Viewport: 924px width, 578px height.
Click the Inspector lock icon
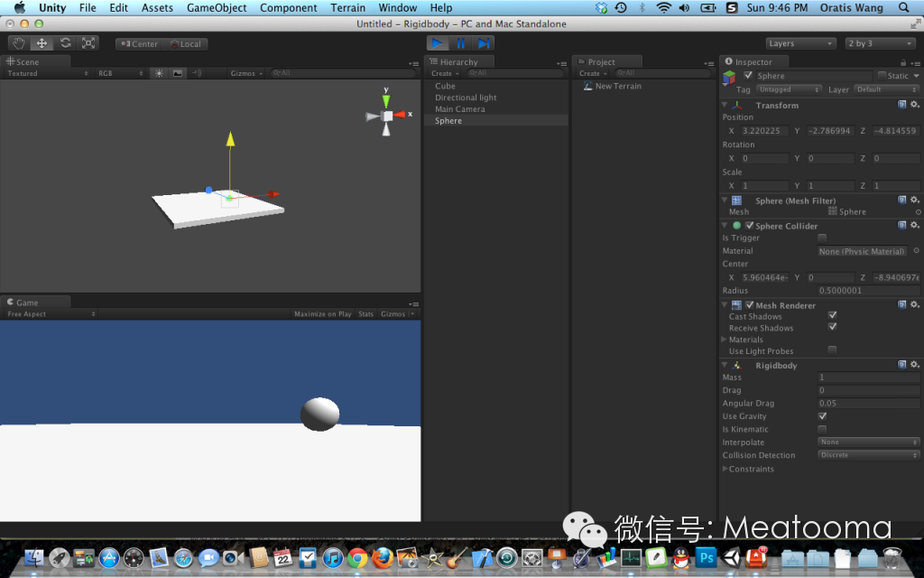pyautogui.click(x=902, y=62)
